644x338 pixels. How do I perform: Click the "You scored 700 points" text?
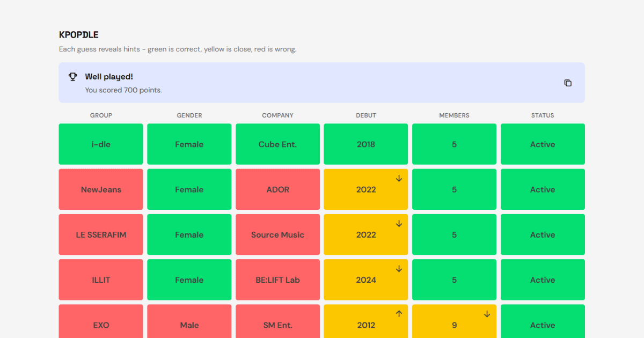point(123,90)
